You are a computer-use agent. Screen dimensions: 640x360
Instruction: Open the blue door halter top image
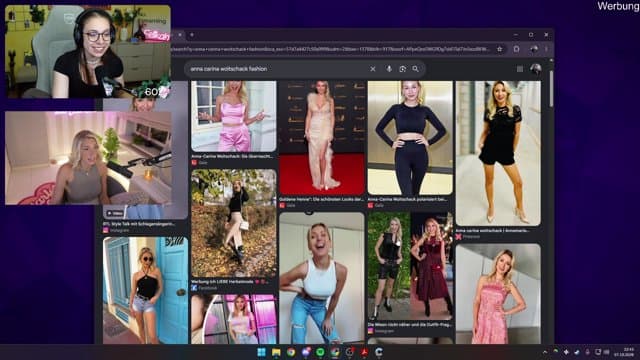pos(145,290)
